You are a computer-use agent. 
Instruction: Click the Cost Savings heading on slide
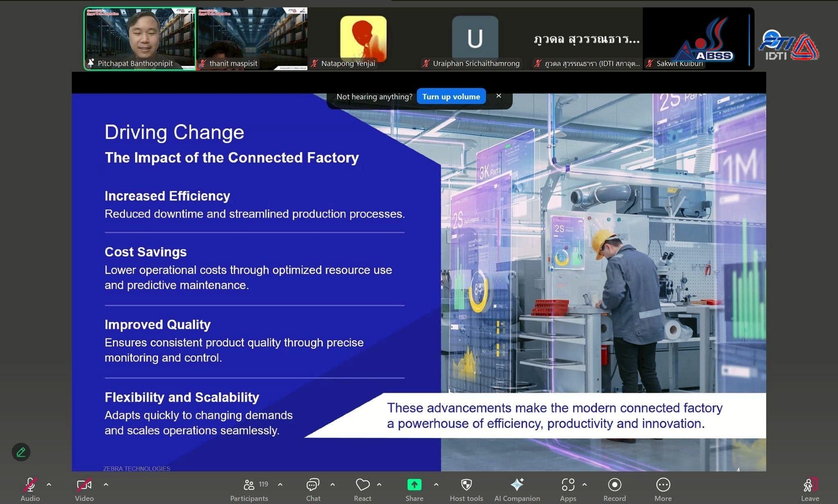pyautogui.click(x=146, y=252)
